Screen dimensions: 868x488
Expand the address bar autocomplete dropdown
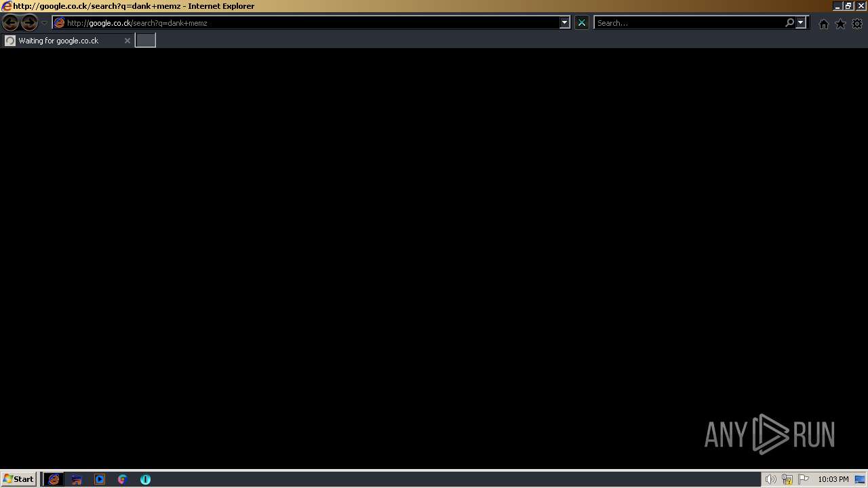(x=564, y=23)
